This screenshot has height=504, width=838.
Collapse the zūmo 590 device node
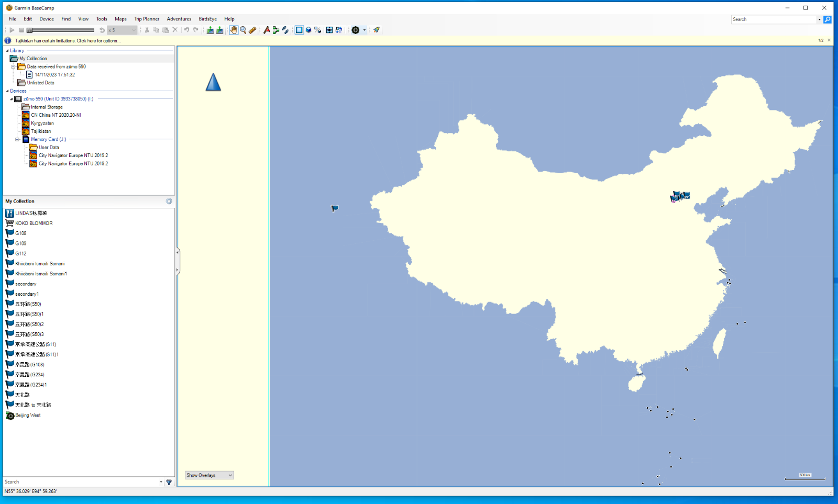click(x=12, y=99)
